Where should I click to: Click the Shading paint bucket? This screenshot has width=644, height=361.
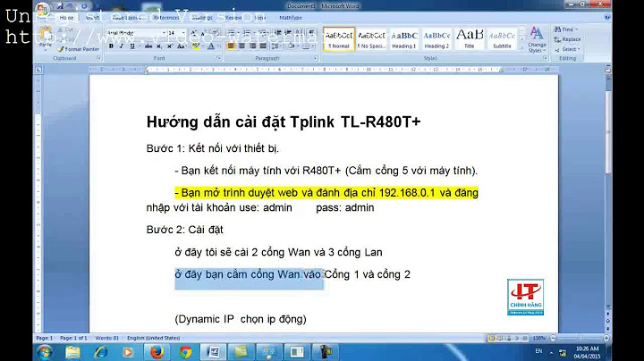[290, 46]
